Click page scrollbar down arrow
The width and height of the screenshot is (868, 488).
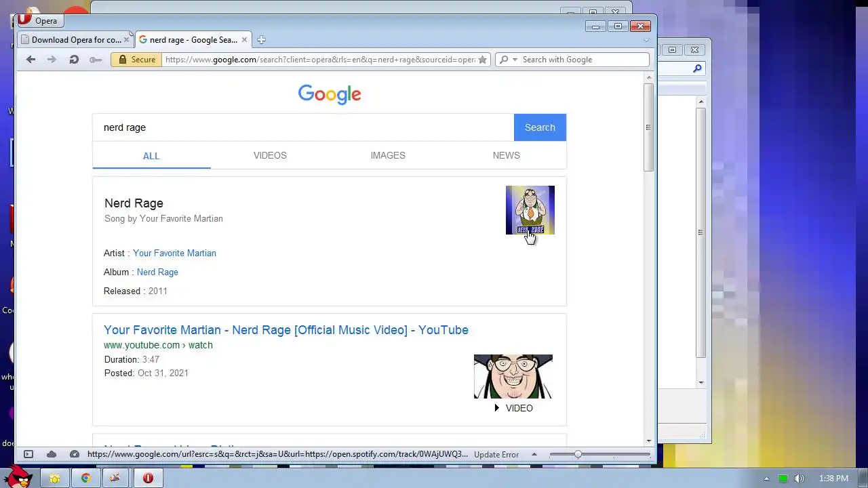[648, 441]
